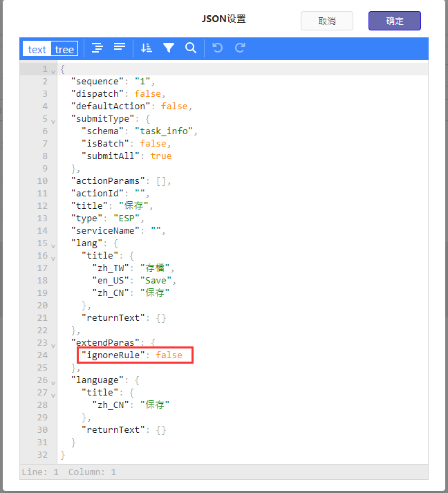
Task: Click the redo arrow icon
Action: pyautogui.click(x=240, y=48)
